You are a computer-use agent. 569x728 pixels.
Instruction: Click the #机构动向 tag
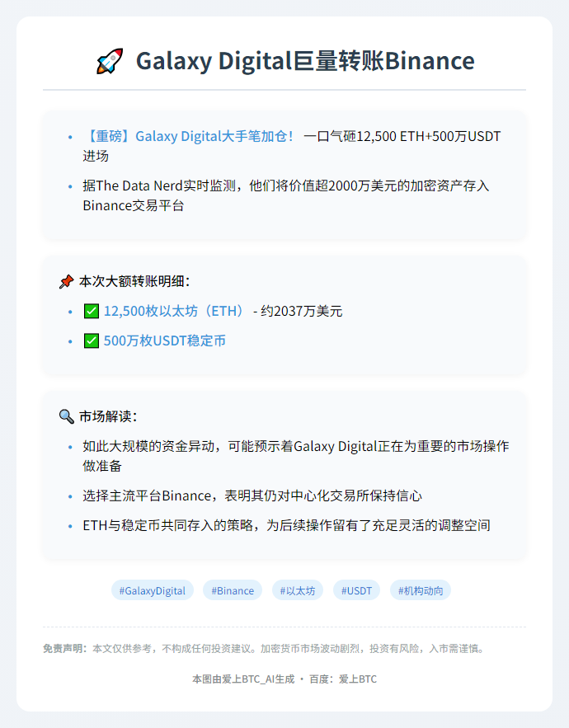tap(421, 590)
